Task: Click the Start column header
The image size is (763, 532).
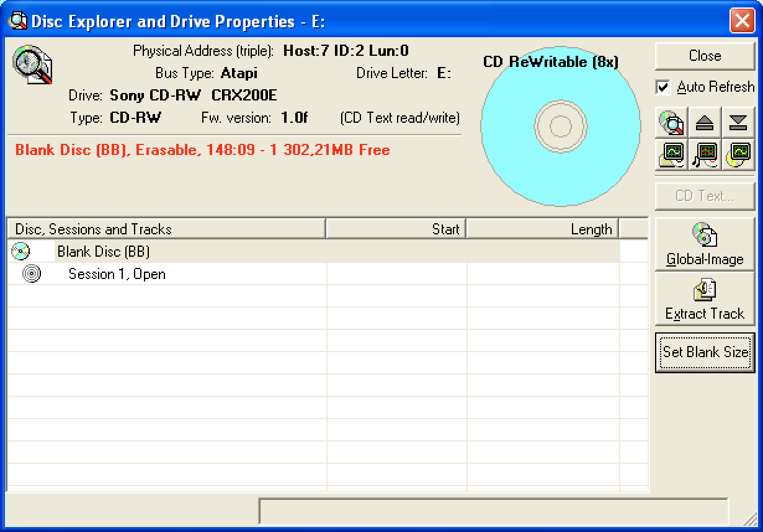Action: (396, 229)
